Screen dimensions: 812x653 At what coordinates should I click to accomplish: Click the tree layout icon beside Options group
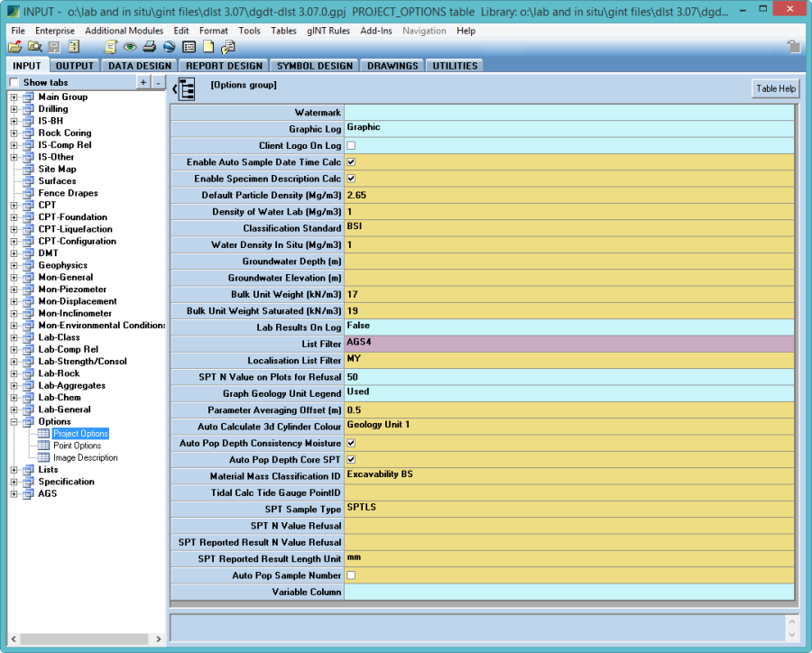tap(187, 90)
